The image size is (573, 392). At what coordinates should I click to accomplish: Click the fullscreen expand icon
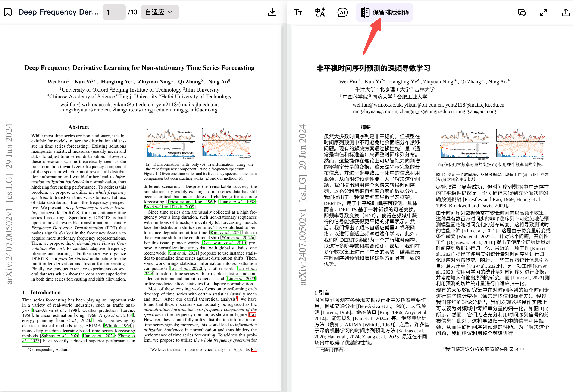543,13
